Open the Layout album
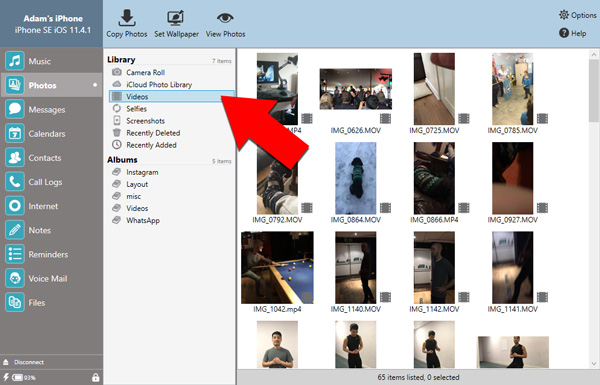 171,184
